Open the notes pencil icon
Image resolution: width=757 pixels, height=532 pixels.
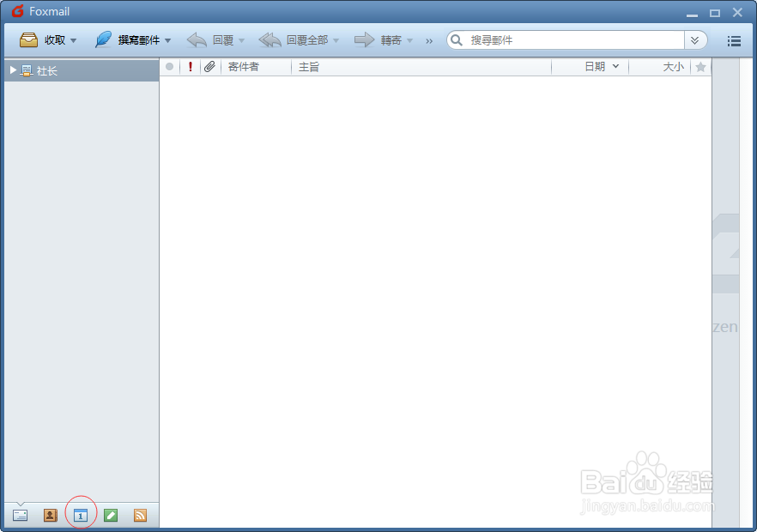point(111,515)
